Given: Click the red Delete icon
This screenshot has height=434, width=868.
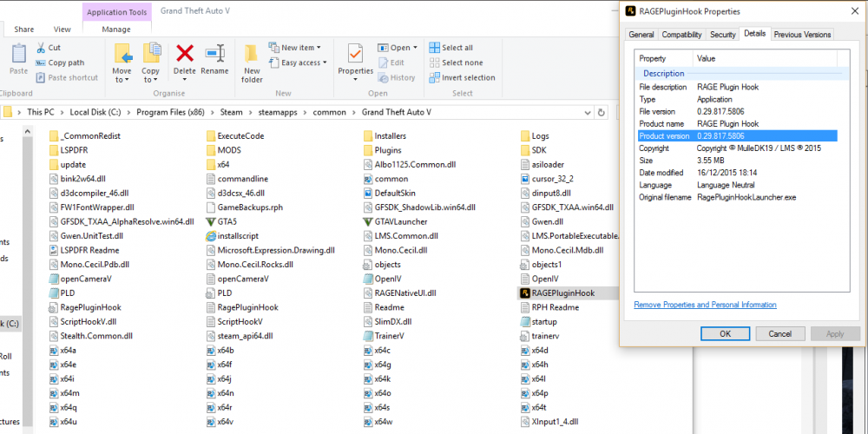Looking at the screenshot, I should 184,53.
